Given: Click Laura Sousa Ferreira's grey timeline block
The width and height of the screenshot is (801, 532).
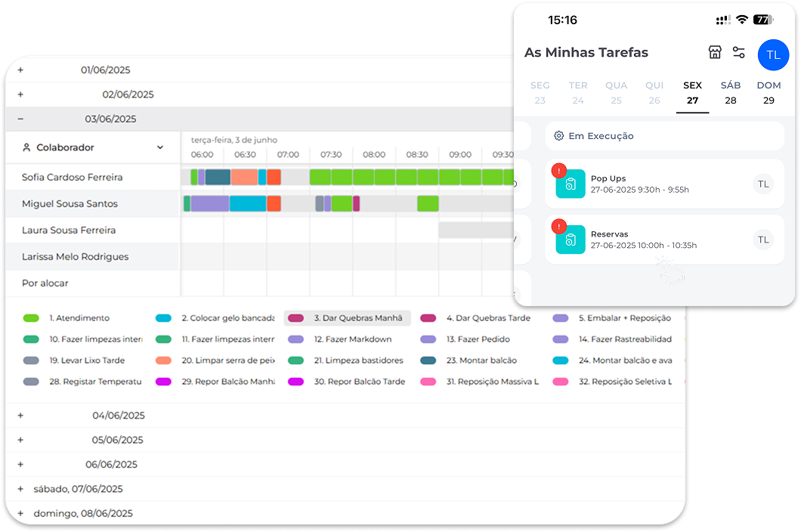Looking at the screenshot, I should point(476,230).
